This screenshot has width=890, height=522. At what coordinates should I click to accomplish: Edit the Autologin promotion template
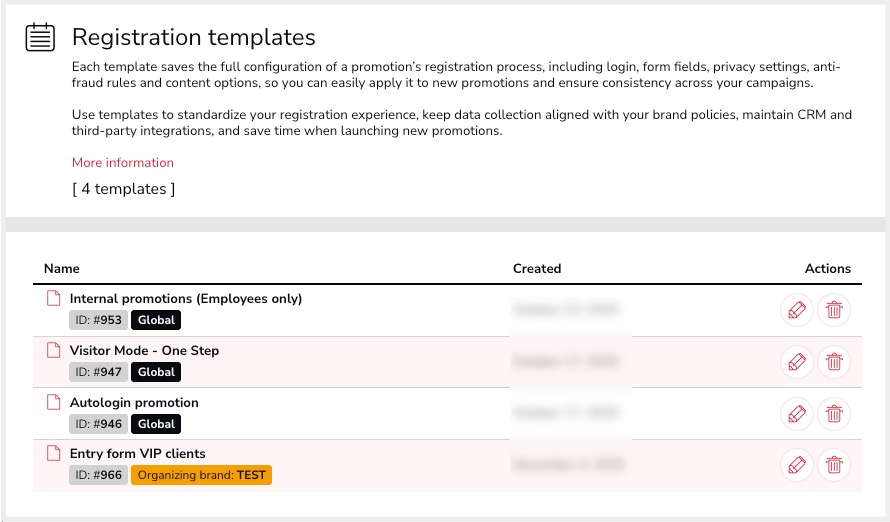[x=796, y=414]
